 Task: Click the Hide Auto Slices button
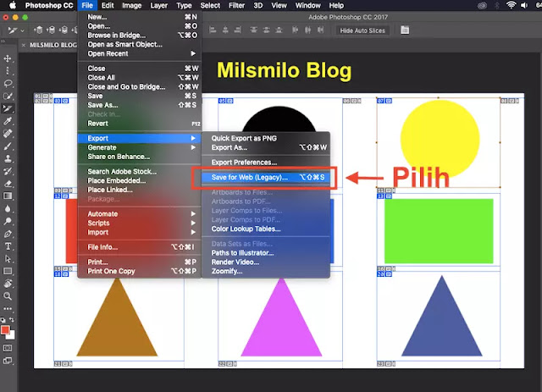click(362, 30)
